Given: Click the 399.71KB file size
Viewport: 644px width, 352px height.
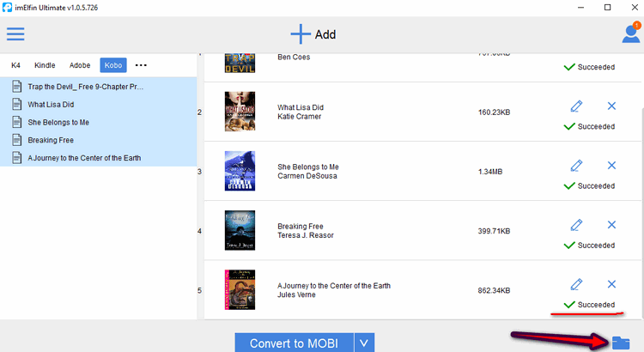Looking at the screenshot, I should click(494, 231).
